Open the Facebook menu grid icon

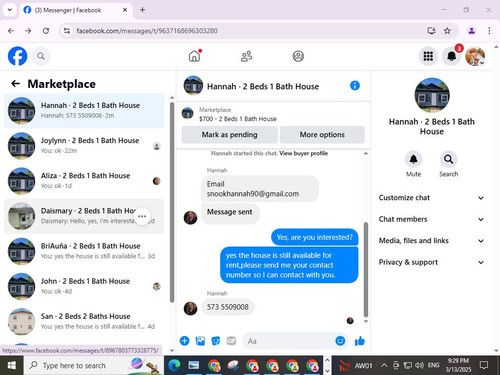[428, 56]
